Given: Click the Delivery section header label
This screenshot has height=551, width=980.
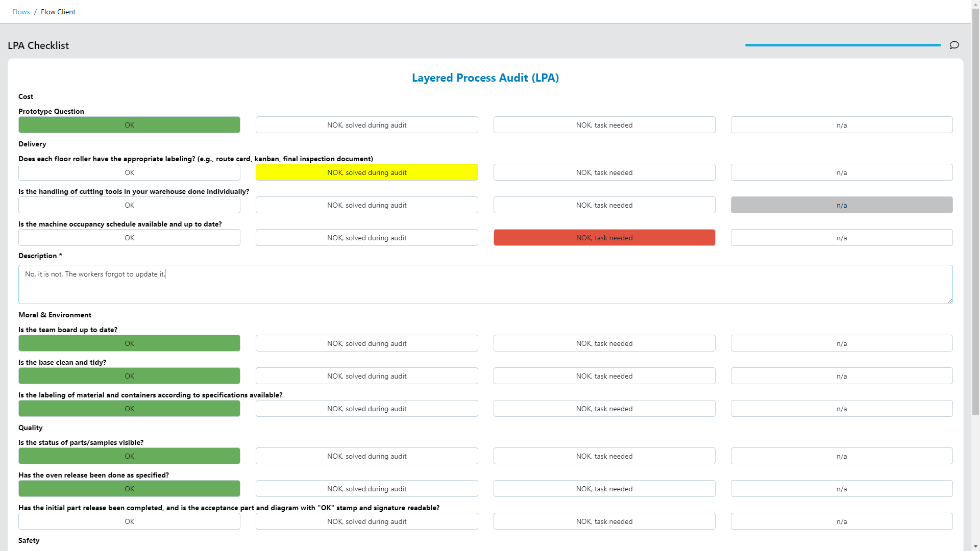Looking at the screenshot, I should 32,144.
